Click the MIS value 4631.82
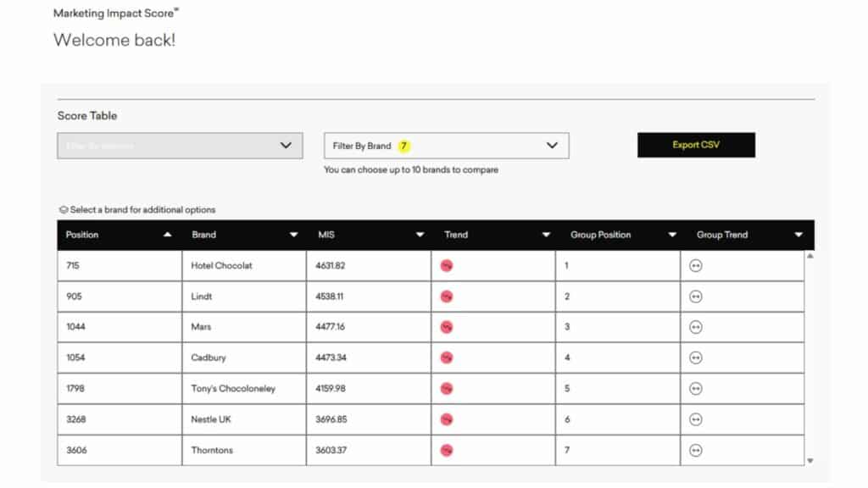Image resolution: width=868 pixels, height=488 pixels. [x=331, y=265]
